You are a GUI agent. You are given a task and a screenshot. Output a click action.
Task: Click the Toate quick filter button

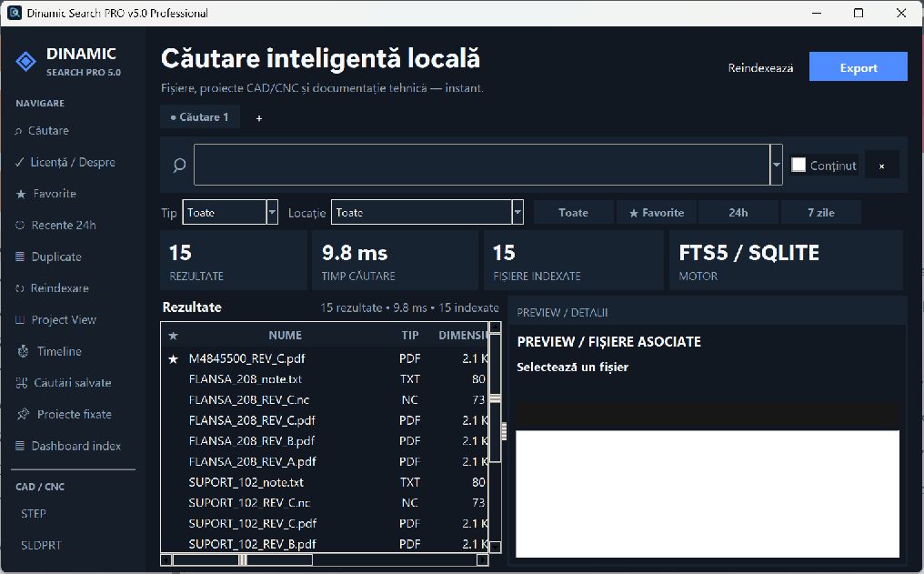pos(573,213)
